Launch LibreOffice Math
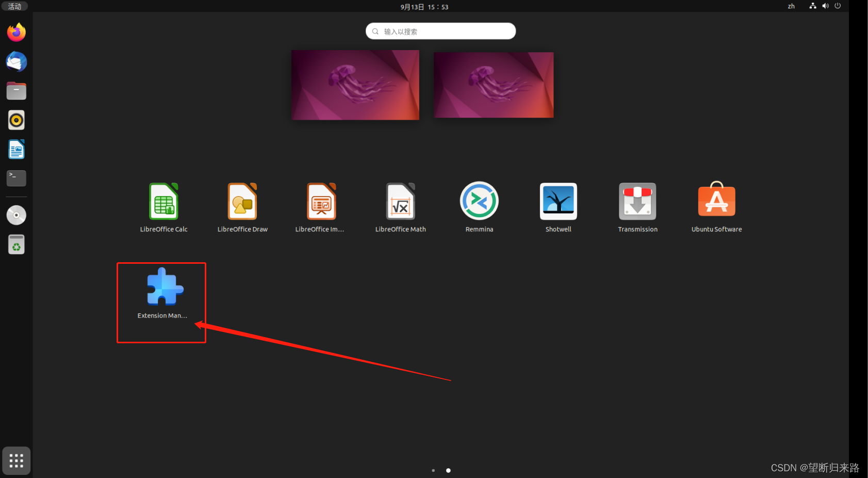Image resolution: width=868 pixels, height=478 pixels. point(401,208)
